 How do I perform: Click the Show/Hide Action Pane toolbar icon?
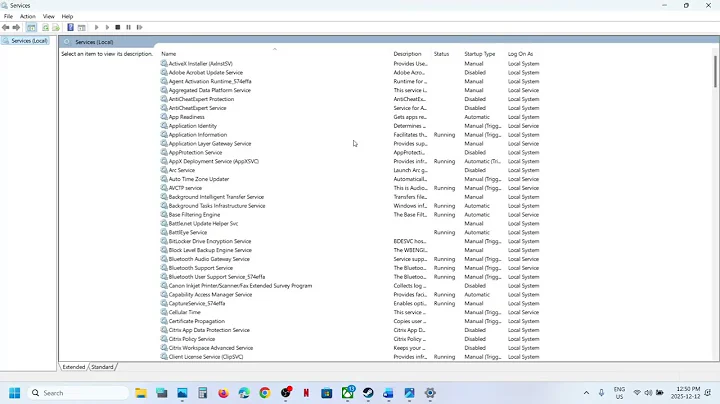[x=81, y=28]
